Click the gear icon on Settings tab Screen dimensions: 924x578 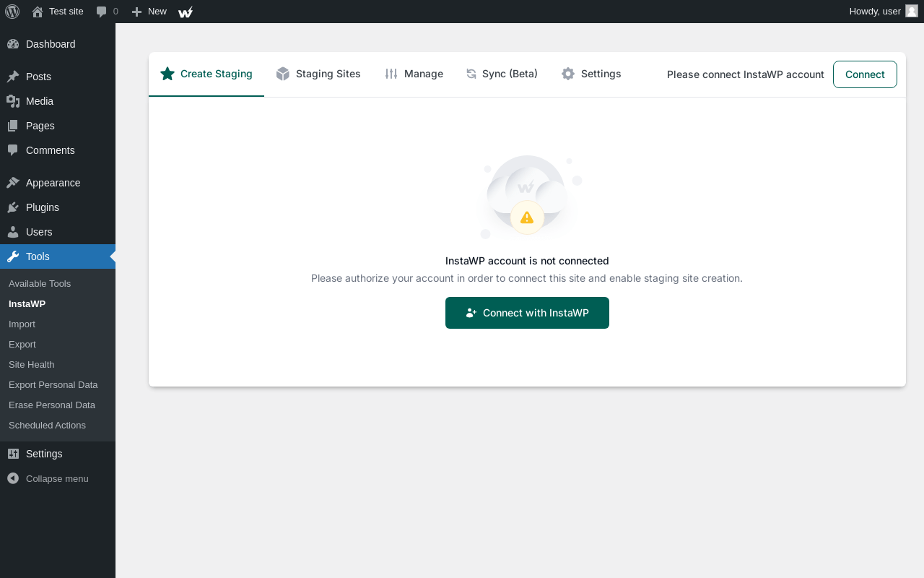[568, 74]
